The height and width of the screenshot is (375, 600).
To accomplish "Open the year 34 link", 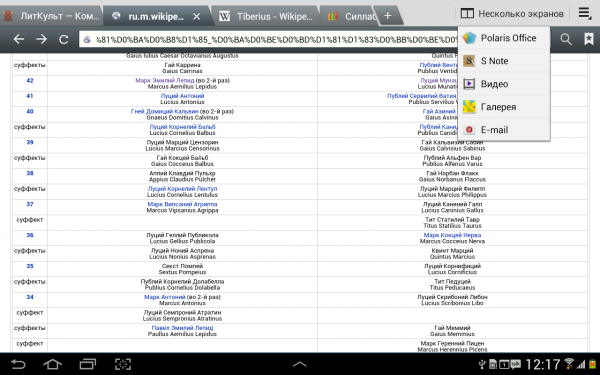I will pyautogui.click(x=30, y=297).
